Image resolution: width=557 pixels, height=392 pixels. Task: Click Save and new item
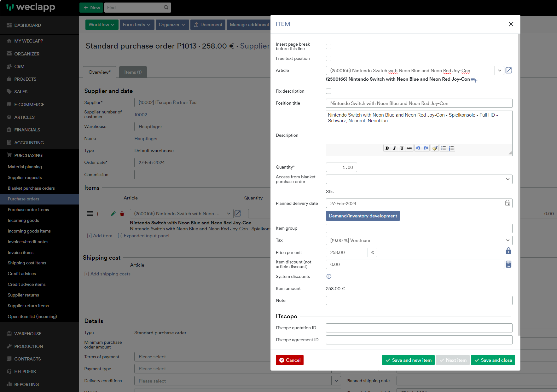click(408, 360)
